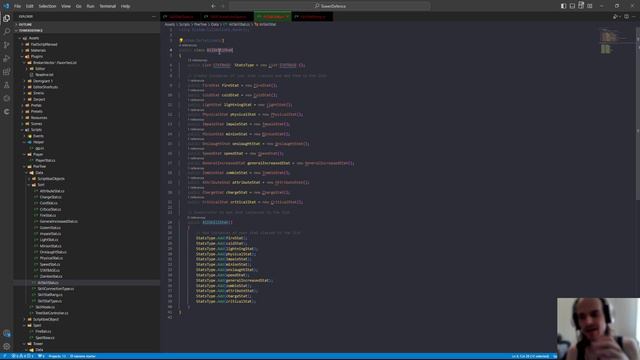Toggle secondary side bar layout icon
This screenshot has width=640, height=360.
(x=581, y=6)
